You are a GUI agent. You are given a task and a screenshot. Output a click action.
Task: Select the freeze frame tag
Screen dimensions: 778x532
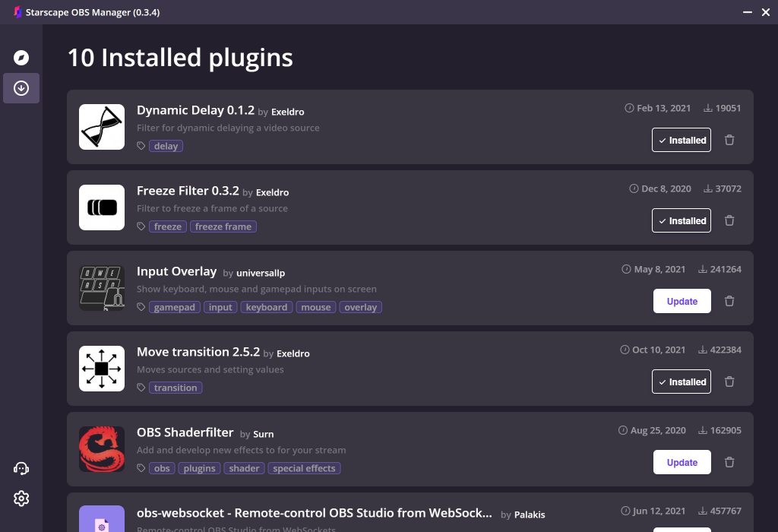(223, 226)
